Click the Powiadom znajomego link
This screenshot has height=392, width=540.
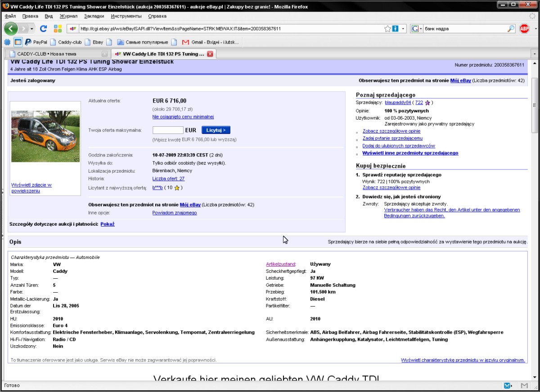tap(175, 213)
